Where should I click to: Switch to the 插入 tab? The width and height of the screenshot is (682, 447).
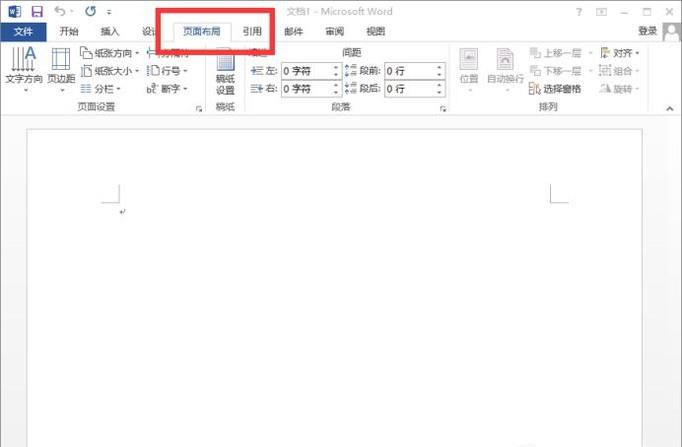pos(110,31)
